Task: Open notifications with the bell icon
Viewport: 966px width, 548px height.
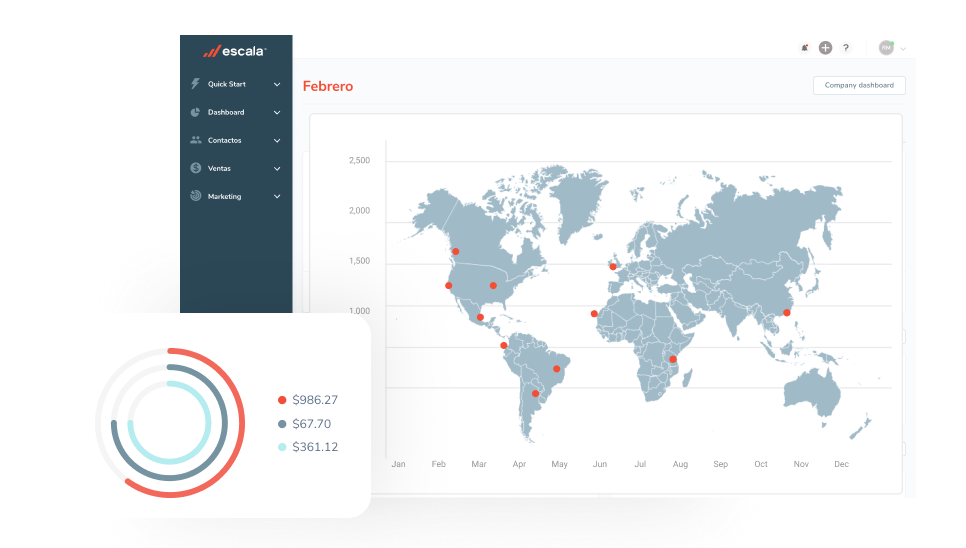Action: pos(805,47)
